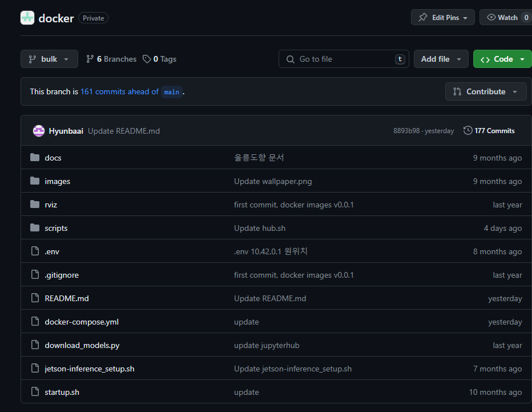Click the startup.sh file icon
The height and width of the screenshot is (412, 532).
point(35,391)
